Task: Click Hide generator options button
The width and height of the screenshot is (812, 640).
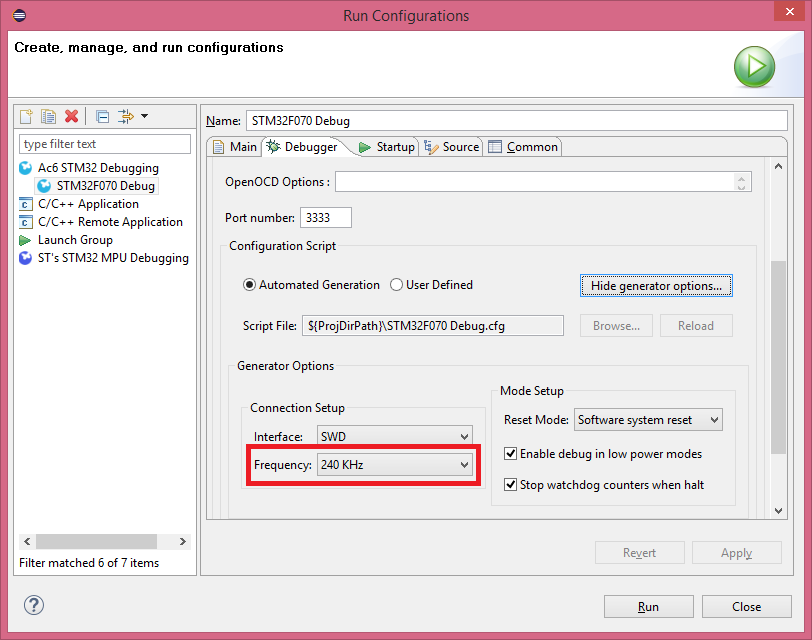Action: pyautogui.click(x=656, y=286)
